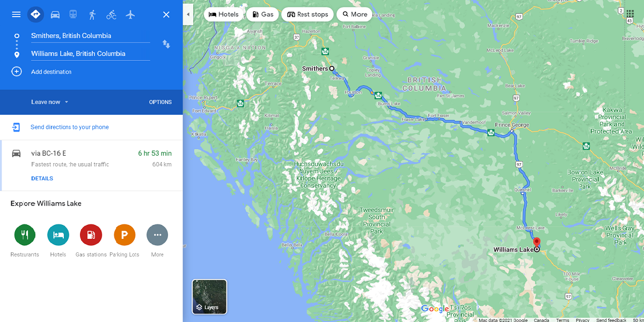Click Send directions to your phone
The width and height of the screenshot is (644, 322).
coord(70,127)
